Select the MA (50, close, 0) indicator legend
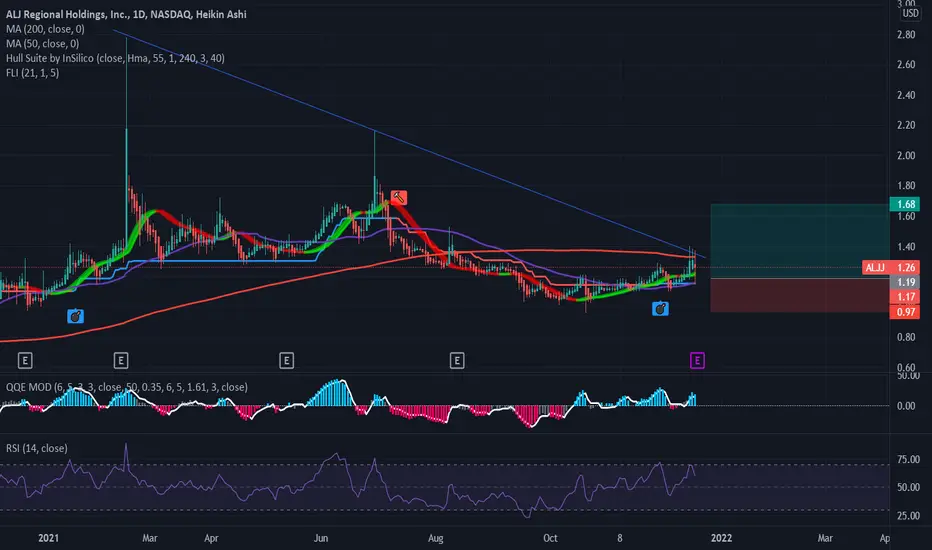This screenshot has width=932, height=550. 42,43
